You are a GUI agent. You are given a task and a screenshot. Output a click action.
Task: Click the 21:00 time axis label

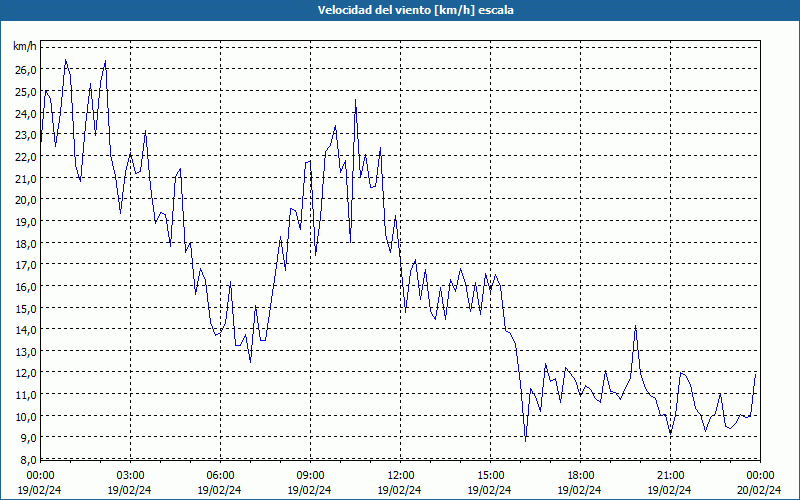coord(670,476)
